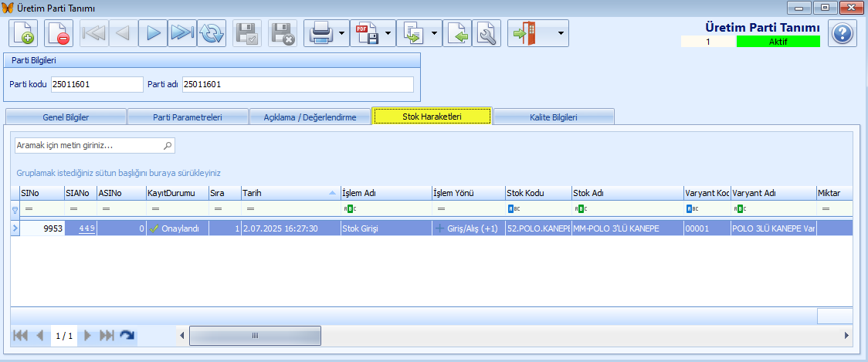Viewport: 868px width, 362px height.
Task: Click the İşlem Yönü column header
Action: click(468, 193)
